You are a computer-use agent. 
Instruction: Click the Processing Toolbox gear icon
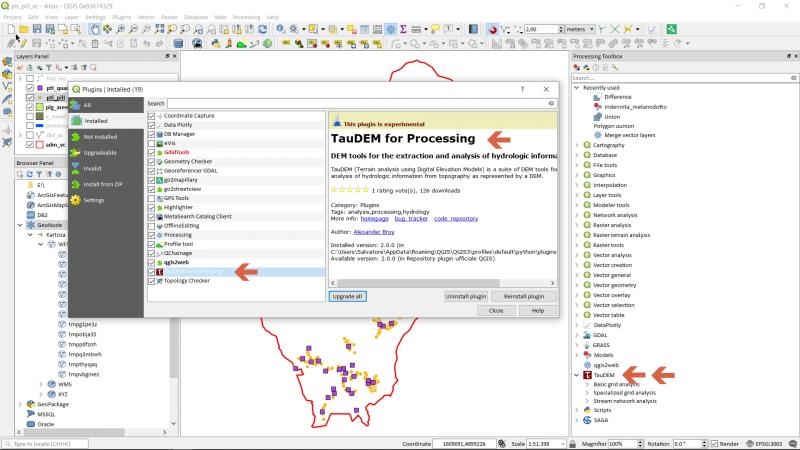coord(390,30)
